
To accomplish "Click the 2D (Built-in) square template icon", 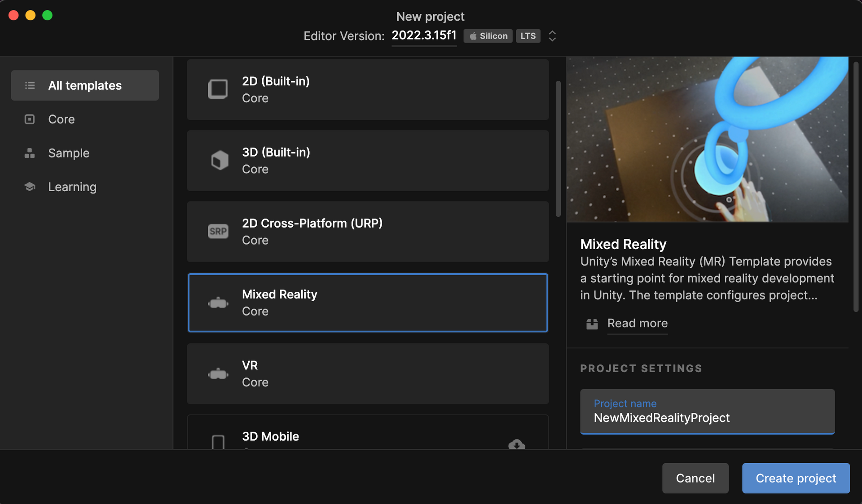I will click(x=218, y=89).
